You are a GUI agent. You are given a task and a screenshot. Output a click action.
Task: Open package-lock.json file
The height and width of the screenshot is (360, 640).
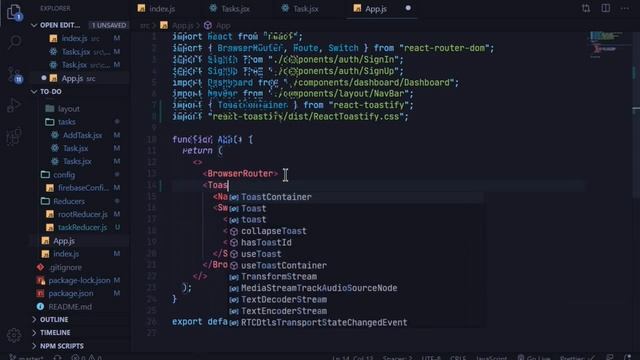tap(80, 280)
